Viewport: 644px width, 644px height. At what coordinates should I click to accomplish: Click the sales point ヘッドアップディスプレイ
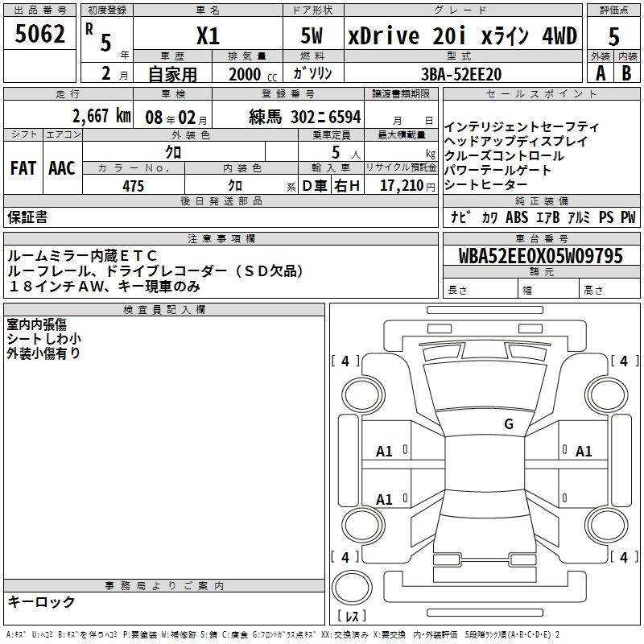tap(516, 142)
